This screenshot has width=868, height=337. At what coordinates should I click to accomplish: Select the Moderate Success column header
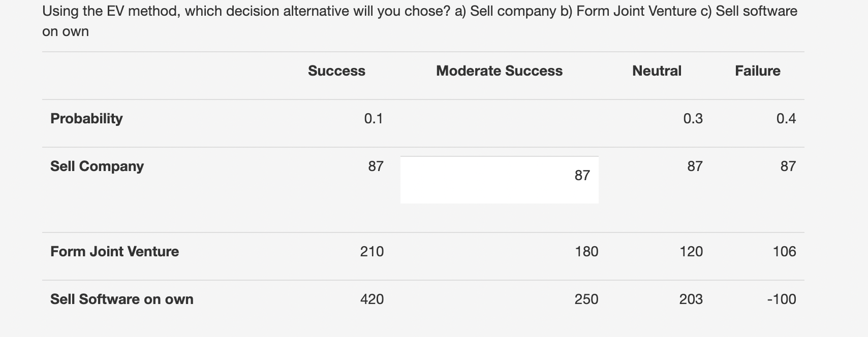coord(500,71)
